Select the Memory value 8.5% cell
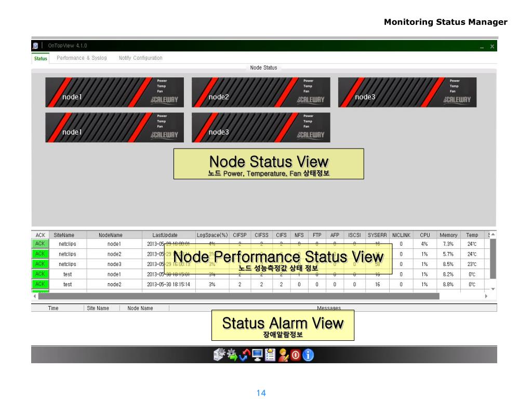 coord(448,264)
